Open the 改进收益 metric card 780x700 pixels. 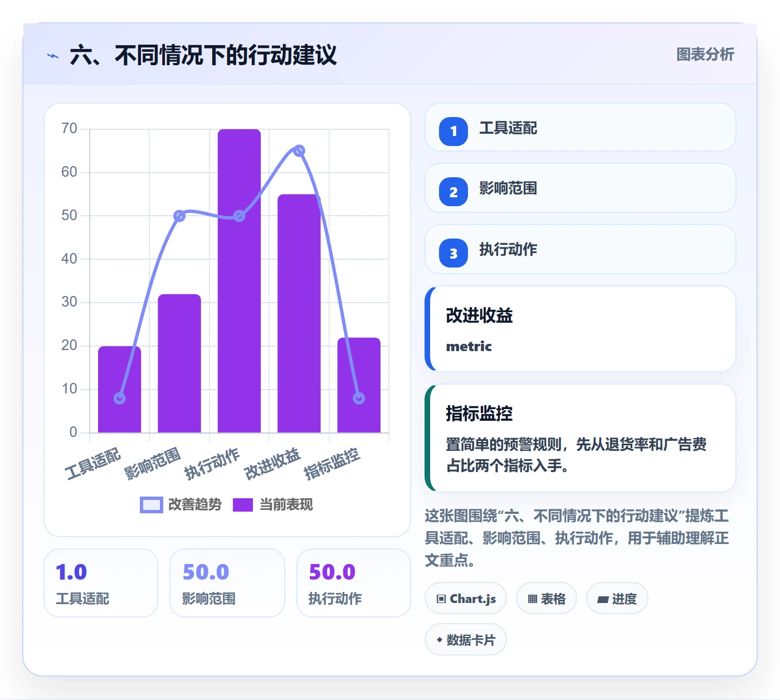581,329
